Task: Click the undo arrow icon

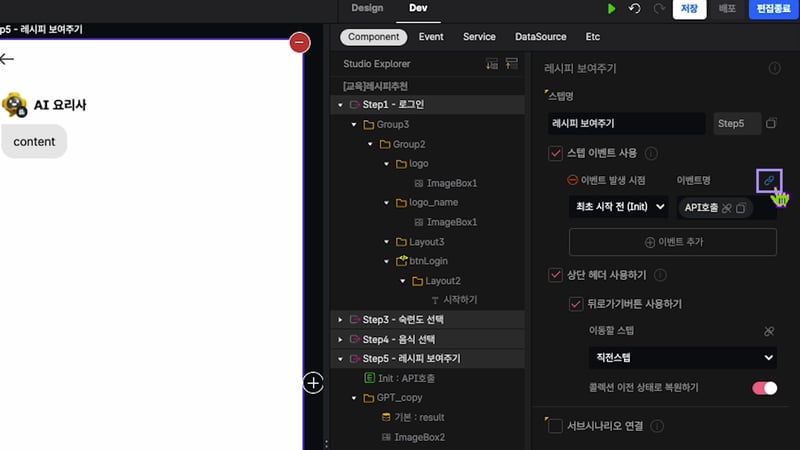Action: 635,8
